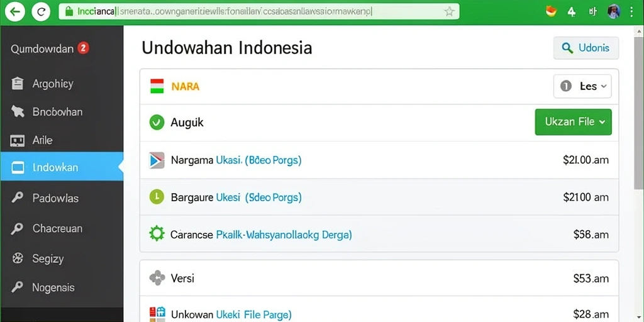
Task: Click the Padowlas key icon
Action: (17, 197)
